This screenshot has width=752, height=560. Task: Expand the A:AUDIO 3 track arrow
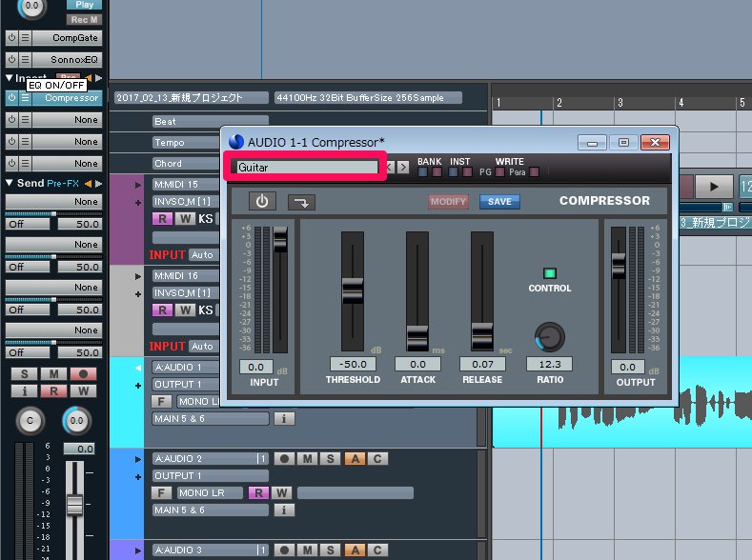pyautogui.click(x=138, y=550)
